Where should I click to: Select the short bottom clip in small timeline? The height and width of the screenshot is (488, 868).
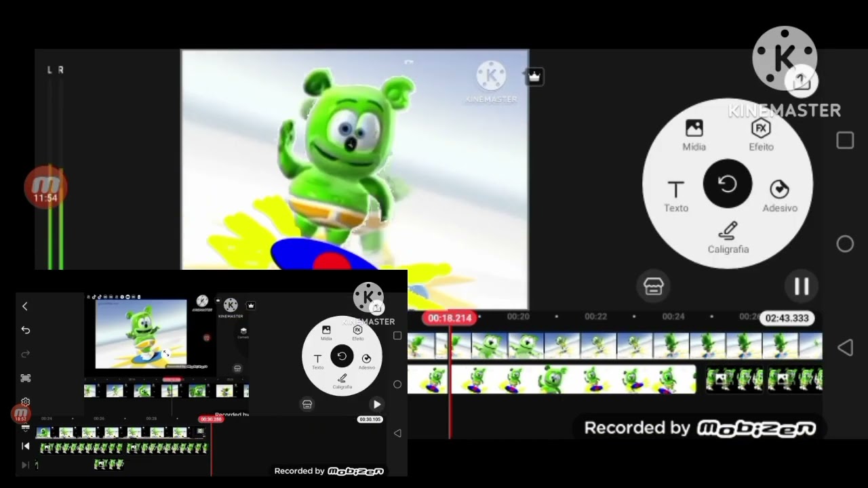click(108, 464)
